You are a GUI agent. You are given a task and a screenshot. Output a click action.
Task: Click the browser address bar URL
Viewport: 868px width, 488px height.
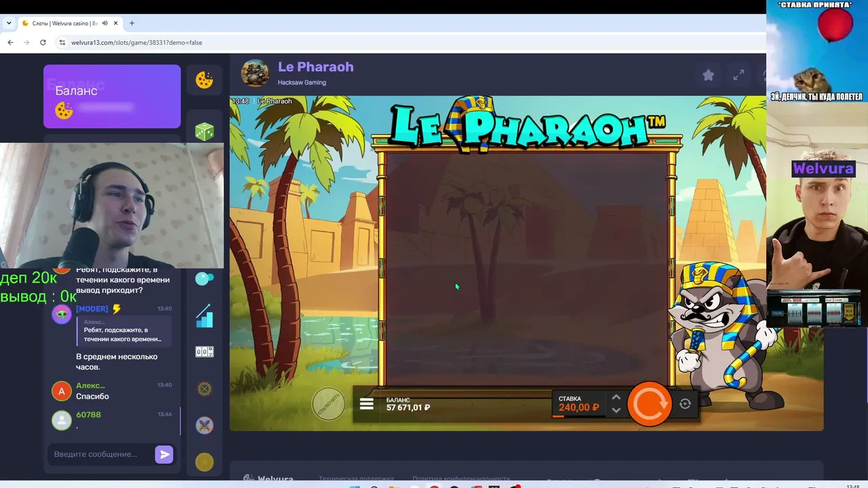tap(136, 42)
